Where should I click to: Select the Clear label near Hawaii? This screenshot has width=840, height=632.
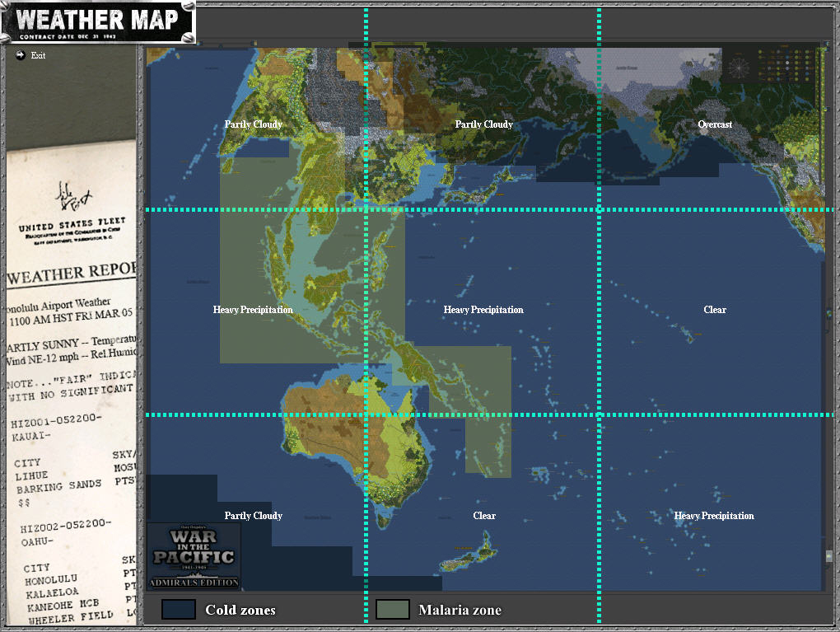coord(715,310)
